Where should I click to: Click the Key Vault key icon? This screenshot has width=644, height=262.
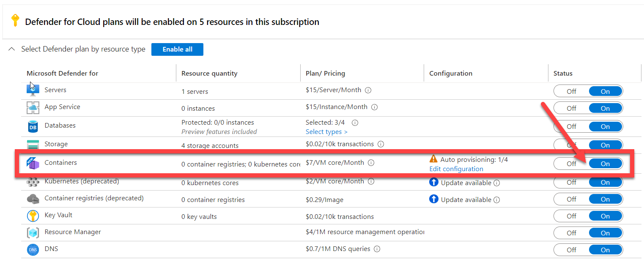pyautogui.click(x=33, y=216)
